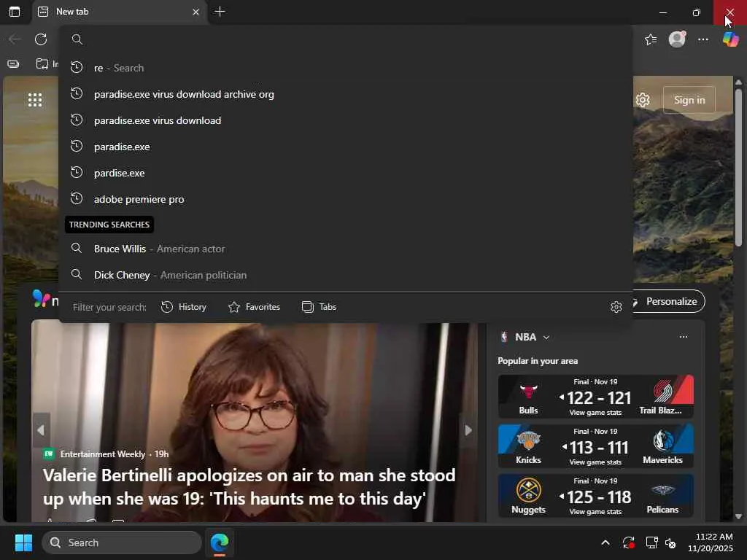Click scrollbar down arrow at bottom
The height and width of the screenshot is (560, 747).
738,516
